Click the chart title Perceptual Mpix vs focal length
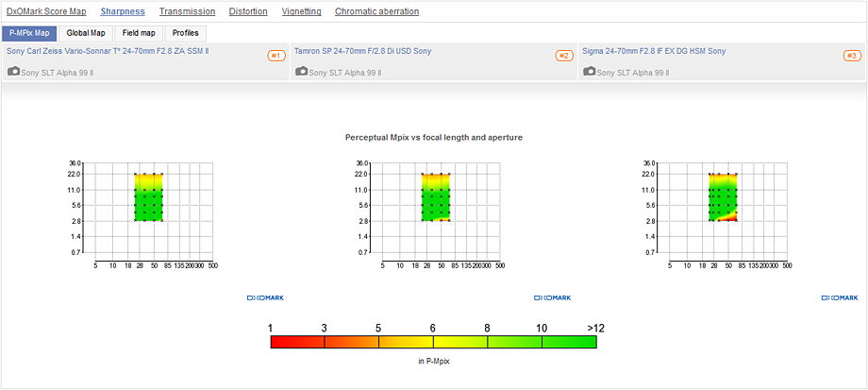 433,137
